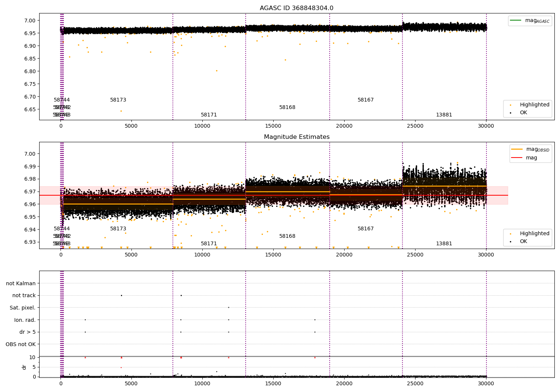Select 'Highlighted' legend entry in the top plot
The width and height of the screenshot is (560, 392).
pos(535,105)
